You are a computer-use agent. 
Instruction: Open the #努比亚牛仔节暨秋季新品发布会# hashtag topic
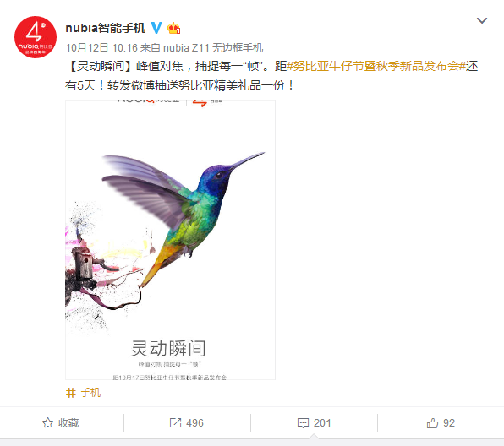click(x=376, y=66)
